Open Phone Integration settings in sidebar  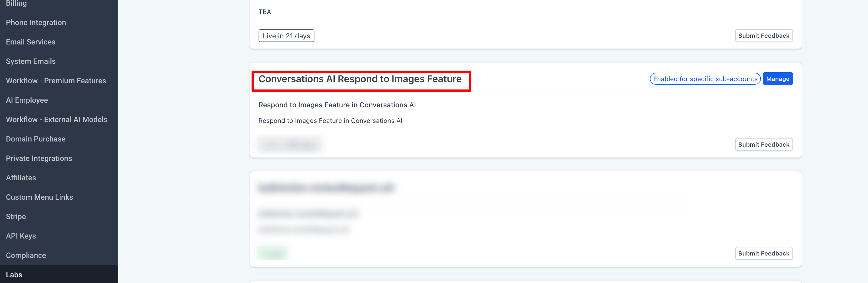36,23
